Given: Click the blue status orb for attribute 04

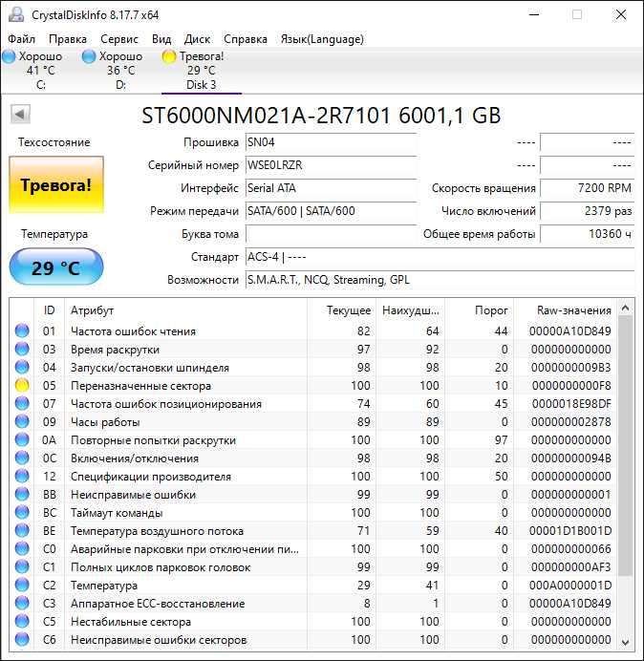Looking at the screenshot, I should coord(22,367).
